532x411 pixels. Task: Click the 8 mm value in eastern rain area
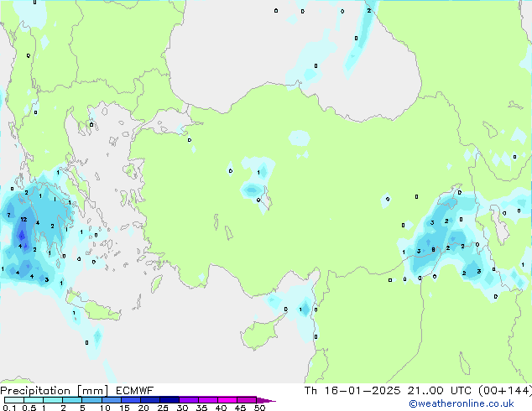(x=433, y=250)
